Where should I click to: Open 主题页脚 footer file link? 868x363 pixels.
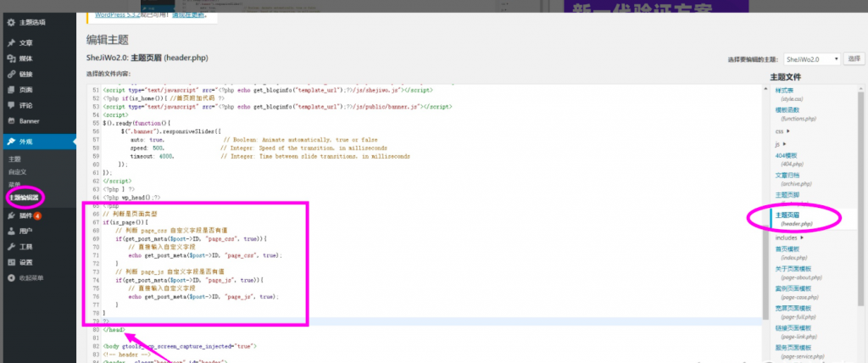click(787, 195)
